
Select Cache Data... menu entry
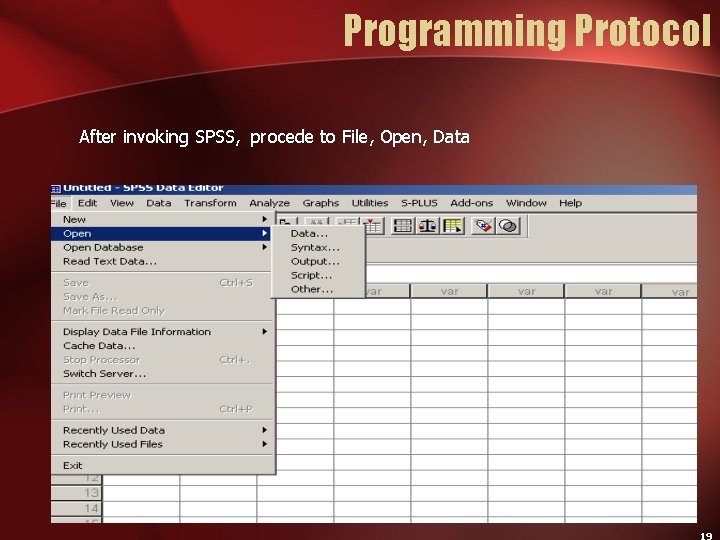[x=163, y=346]
